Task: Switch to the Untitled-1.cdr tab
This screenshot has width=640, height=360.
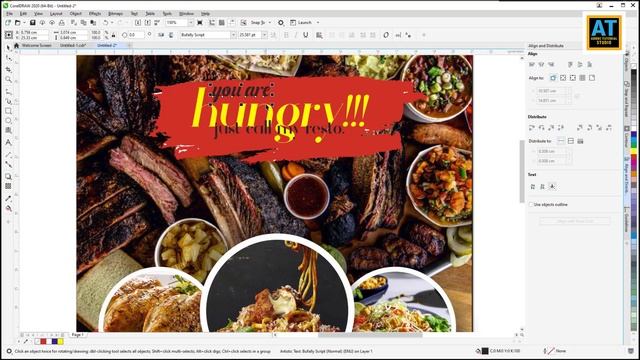Action: (73, 45)
